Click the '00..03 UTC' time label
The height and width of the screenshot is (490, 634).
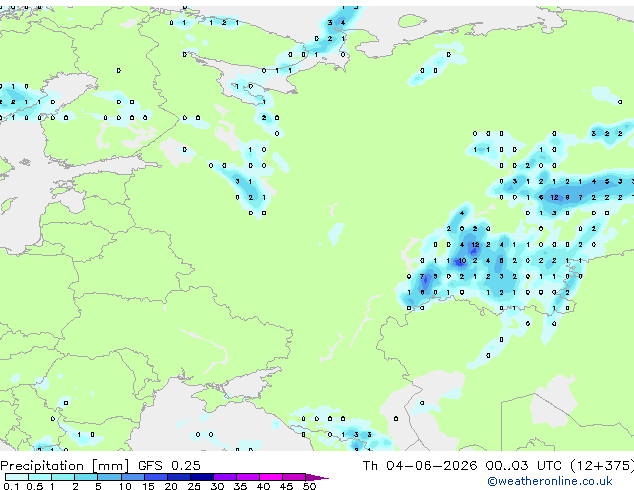[x=523, y=466]
